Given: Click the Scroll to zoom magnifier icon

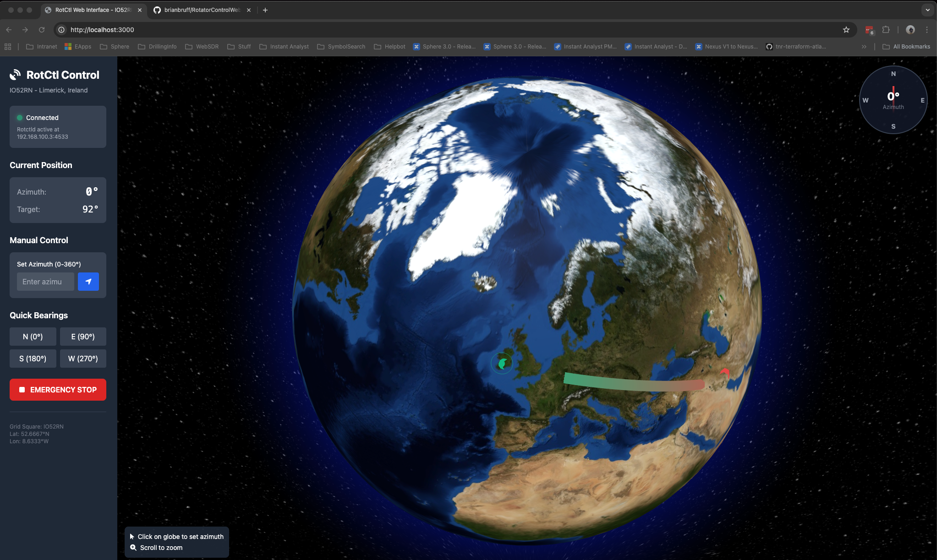Looking at the screenshot, I should [133, 548].
